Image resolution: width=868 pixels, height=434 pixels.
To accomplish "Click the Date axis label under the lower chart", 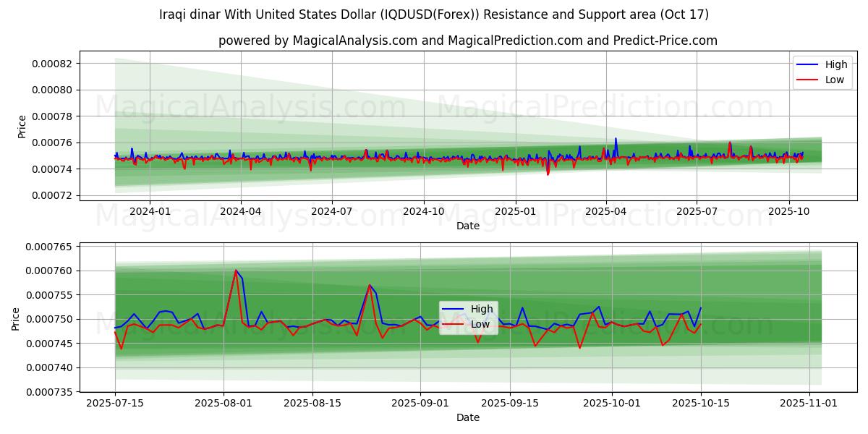I will (x=467, y=417).
